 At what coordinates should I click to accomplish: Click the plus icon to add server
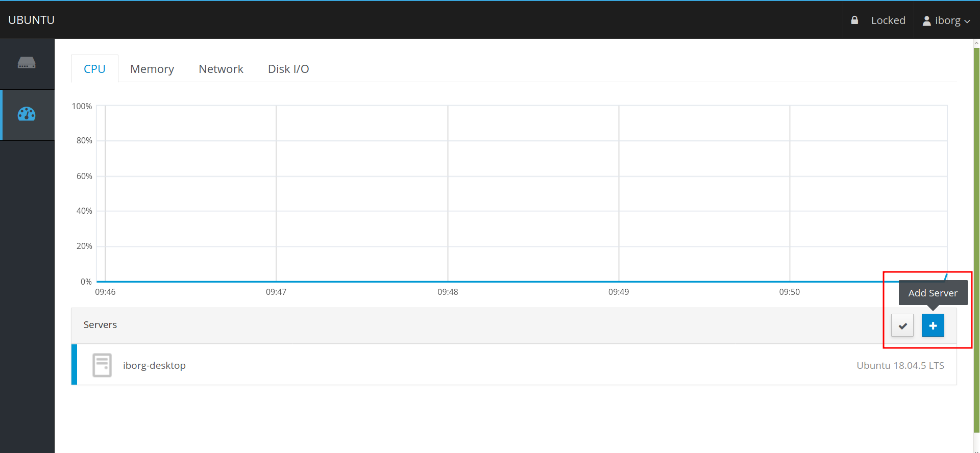coord(933,325)
